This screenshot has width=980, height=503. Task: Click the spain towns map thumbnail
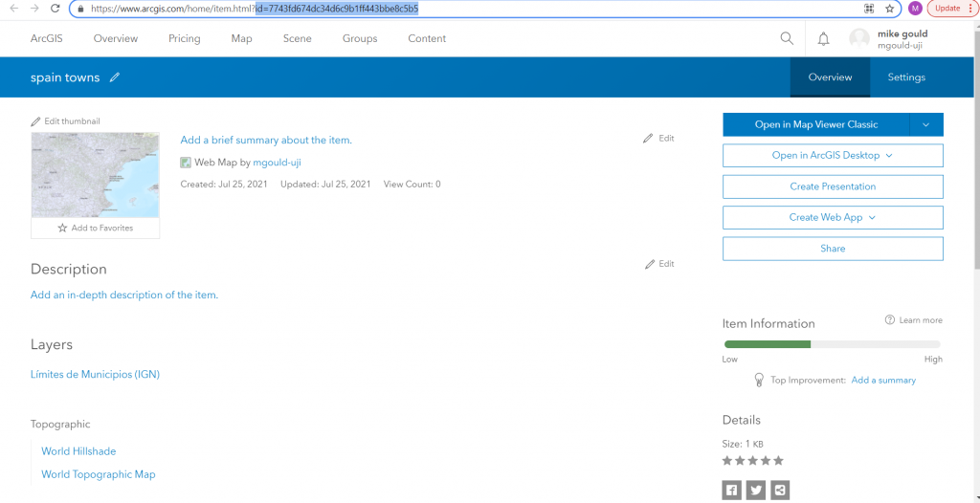pyautogui.click(x=95, y=175)
